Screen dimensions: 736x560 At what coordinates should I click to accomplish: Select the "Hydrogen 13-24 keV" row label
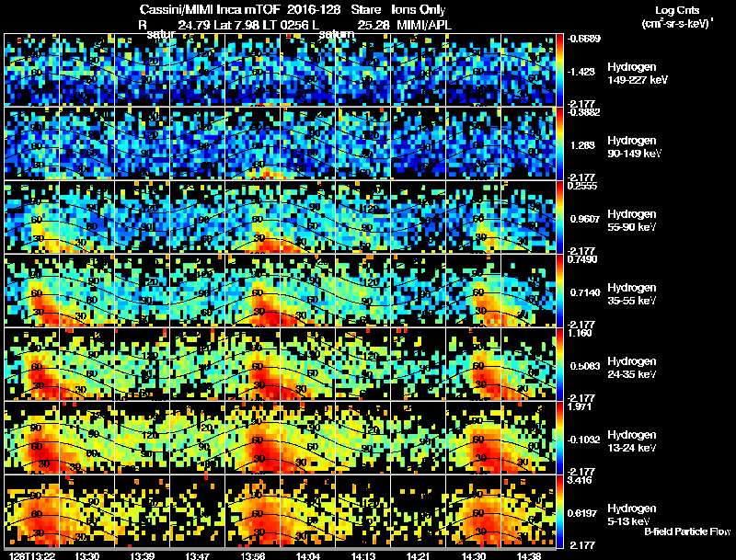point(632,440)
